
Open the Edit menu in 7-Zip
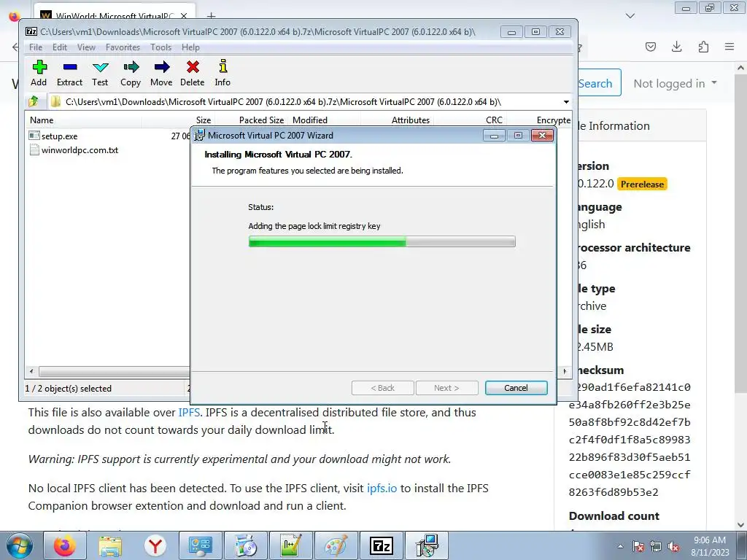60,47
